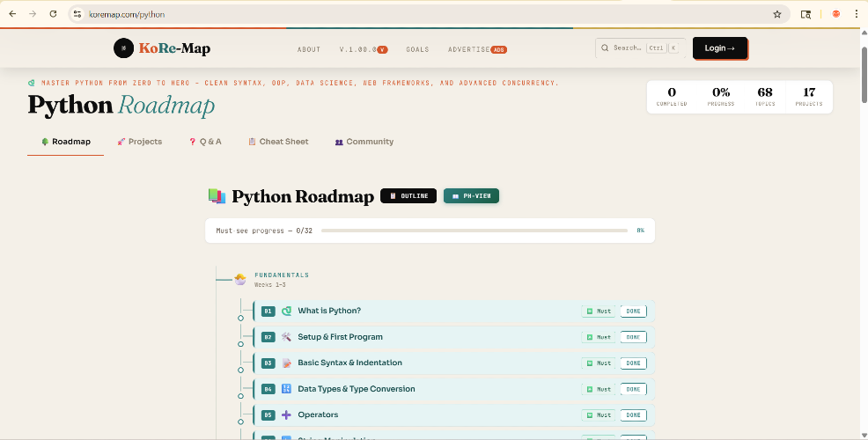This screenshot has height=440, width=868.
Task: Click the Fundamentals section egg icon
Action: (240, 279)
